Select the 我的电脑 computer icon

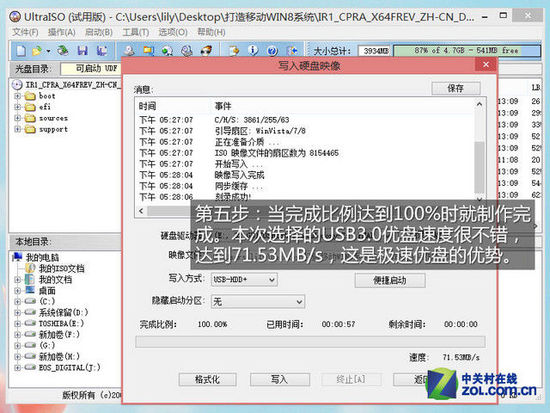point(17,257)
